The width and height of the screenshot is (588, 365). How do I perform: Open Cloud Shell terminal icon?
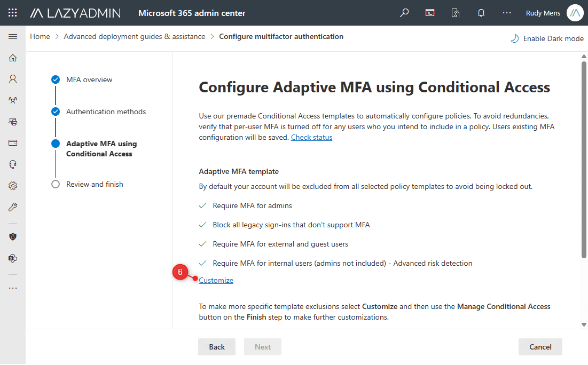pyautogui.click(x=430, y=13)
